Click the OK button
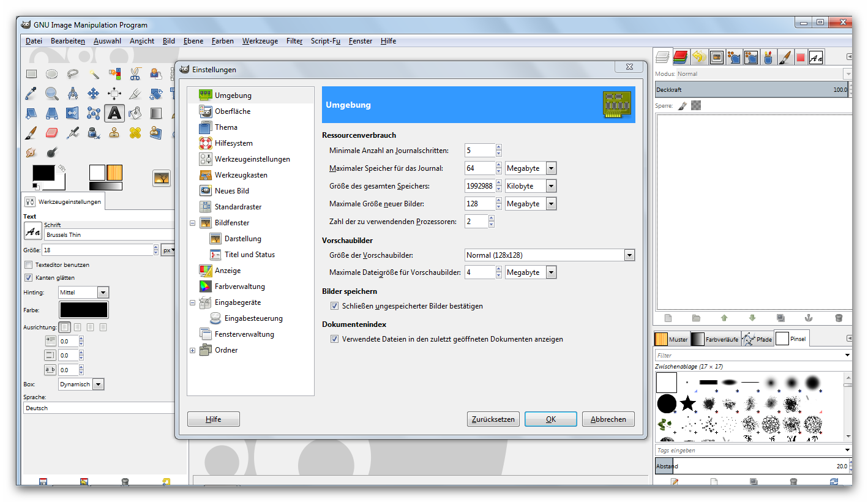The image size is (868, 502). click(551, 419)
